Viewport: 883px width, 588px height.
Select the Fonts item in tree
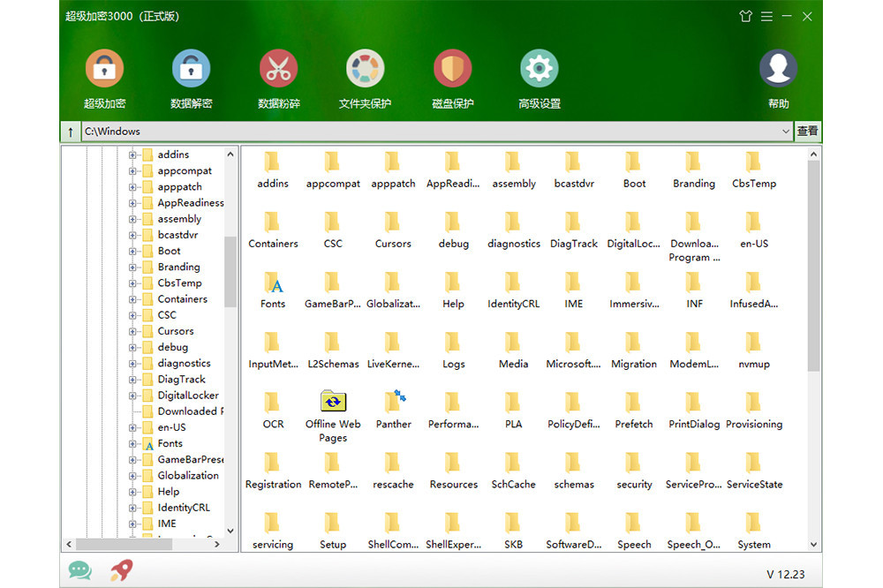click(x=170, y=443)
